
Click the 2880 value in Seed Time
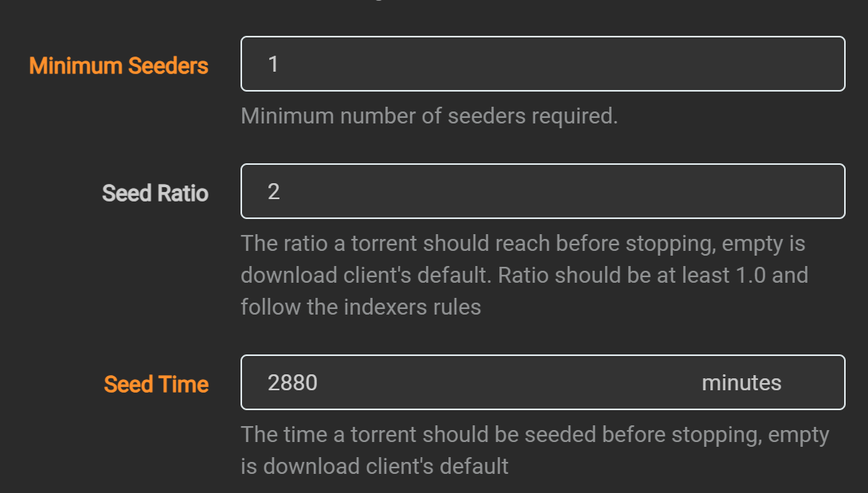point(292,383)
